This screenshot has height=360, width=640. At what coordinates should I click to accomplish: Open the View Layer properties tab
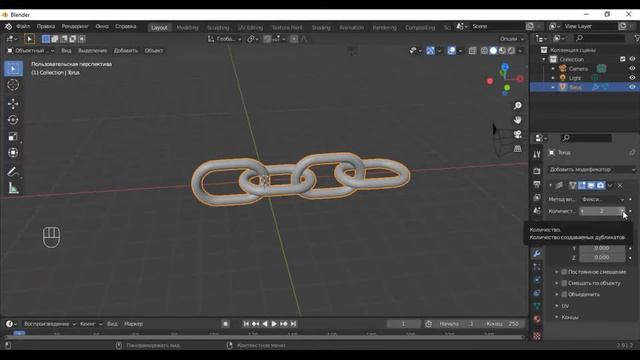point(537,198)
